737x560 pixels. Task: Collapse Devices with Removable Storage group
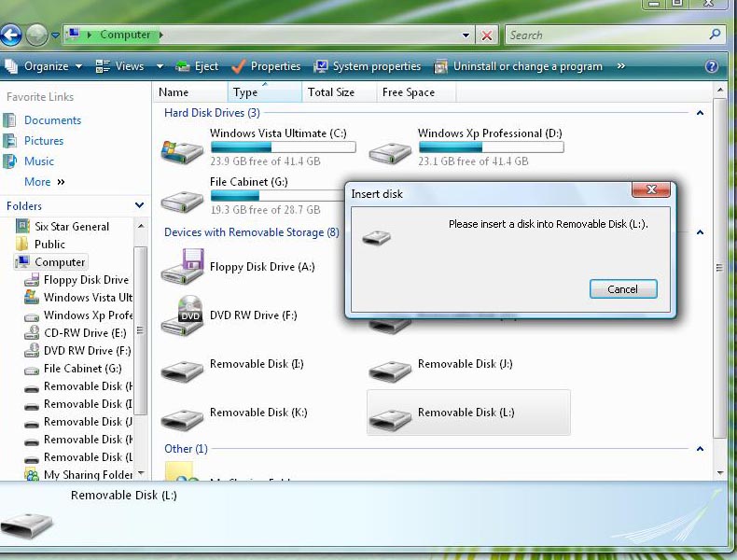700,232
